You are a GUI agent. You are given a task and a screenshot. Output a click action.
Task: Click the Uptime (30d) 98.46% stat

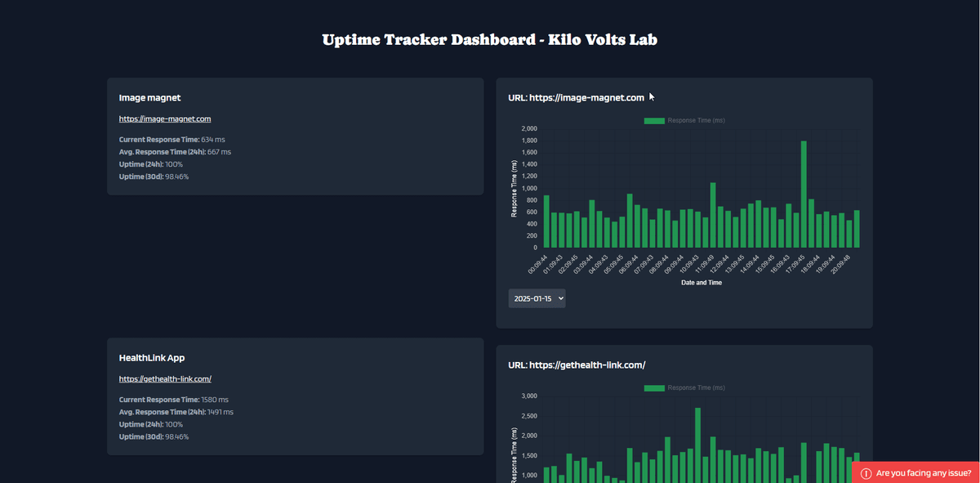pos(154,176)
